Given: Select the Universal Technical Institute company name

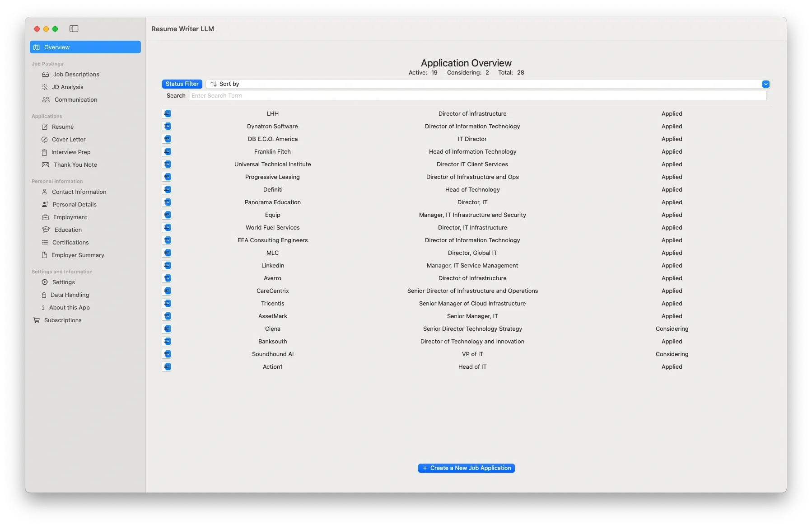Looking at the screenshot, I should point(273,164).
